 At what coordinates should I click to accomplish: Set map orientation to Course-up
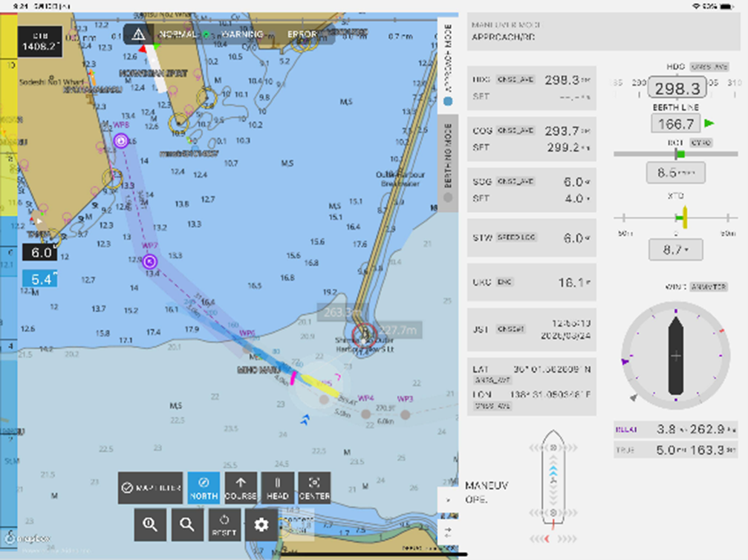pos(241,488)
